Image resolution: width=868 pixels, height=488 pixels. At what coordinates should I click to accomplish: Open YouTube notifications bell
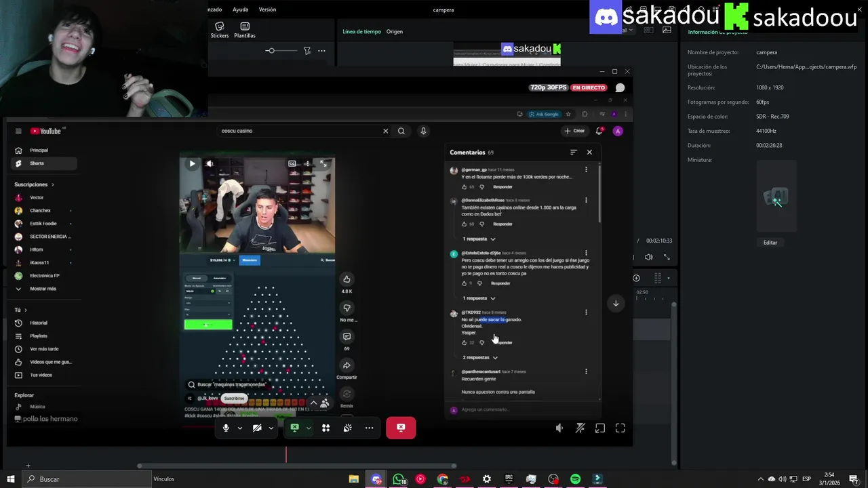click(599, 131)
